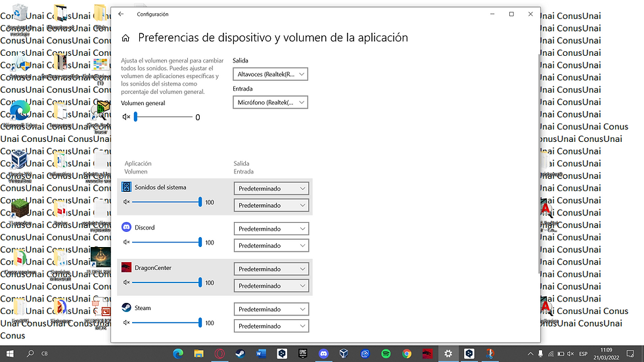The height and width of the screenshot is (362, 644).
Task: Click the Settings window vertical scrollbar
Action: [x=538, y=164]
